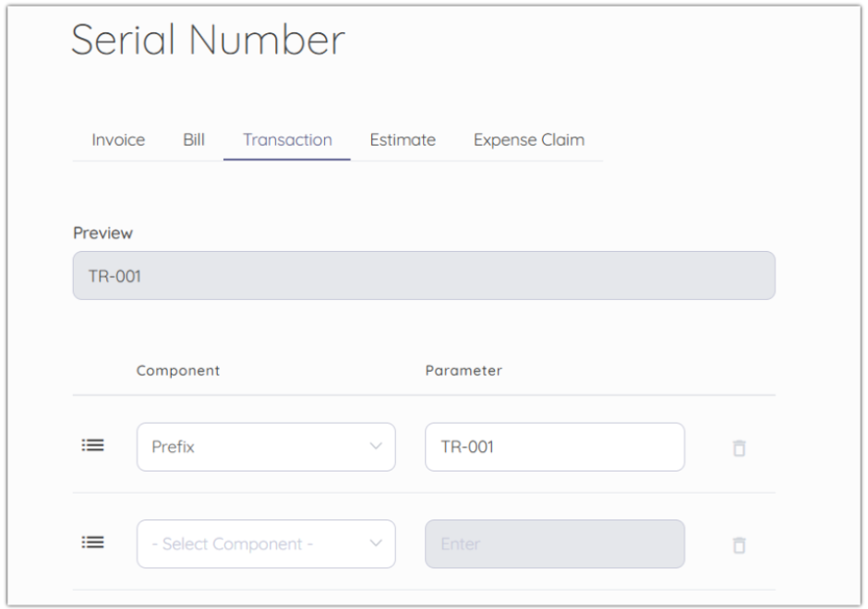Click the drag handle on the Prefix row
Image resolution: width=868 pixels, height=609 pixels.
click(93, 446)
